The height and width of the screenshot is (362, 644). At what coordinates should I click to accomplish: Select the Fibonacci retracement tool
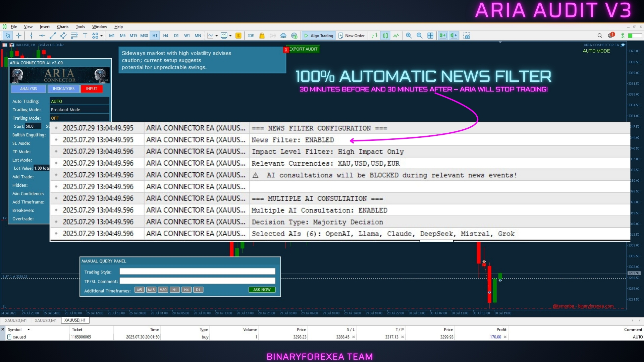click(74, 36)
